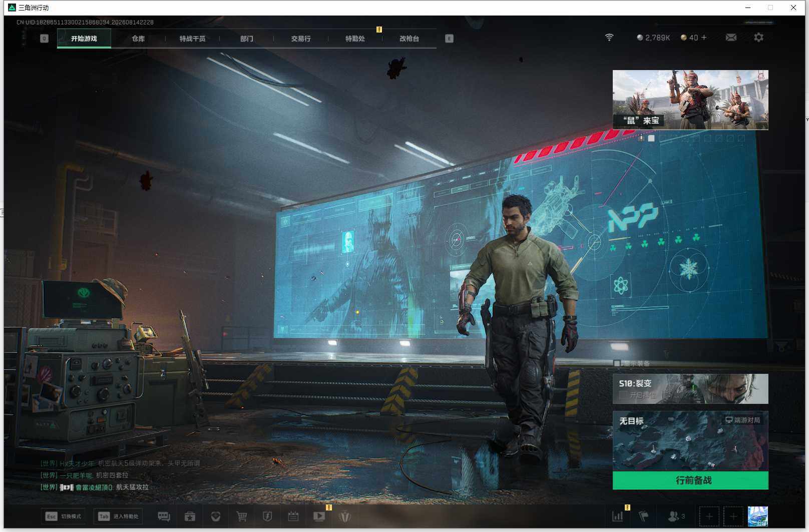Click the Esc 切换模式 button
809x532 pixels.
(x=63, y=516)
